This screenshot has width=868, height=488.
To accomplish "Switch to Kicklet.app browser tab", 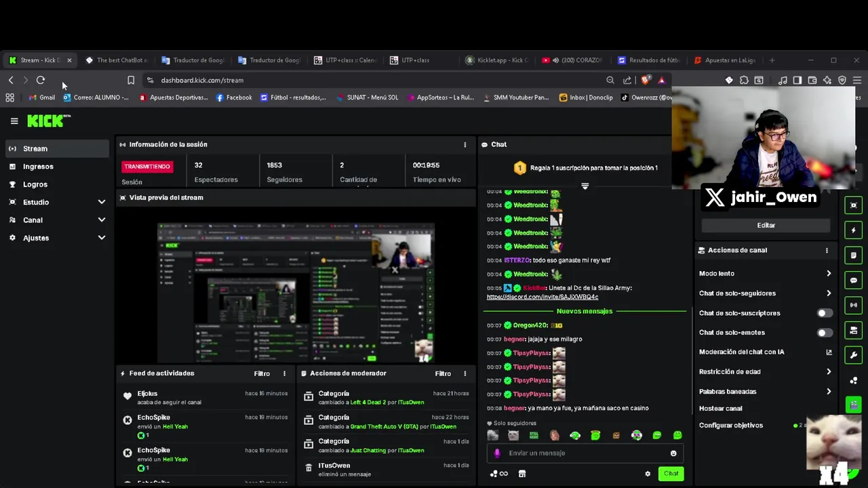I will click(x=496, y=60).
